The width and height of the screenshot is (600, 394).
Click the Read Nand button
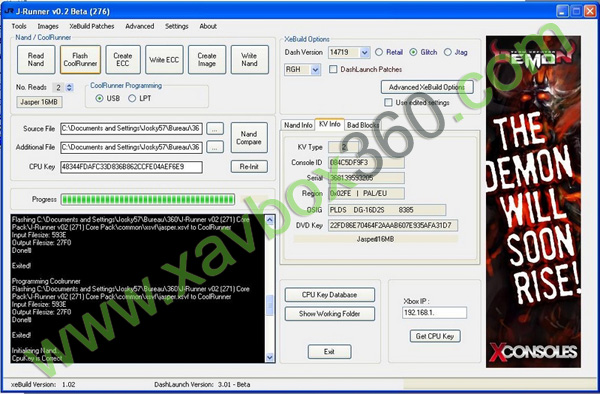click(36, 60)
